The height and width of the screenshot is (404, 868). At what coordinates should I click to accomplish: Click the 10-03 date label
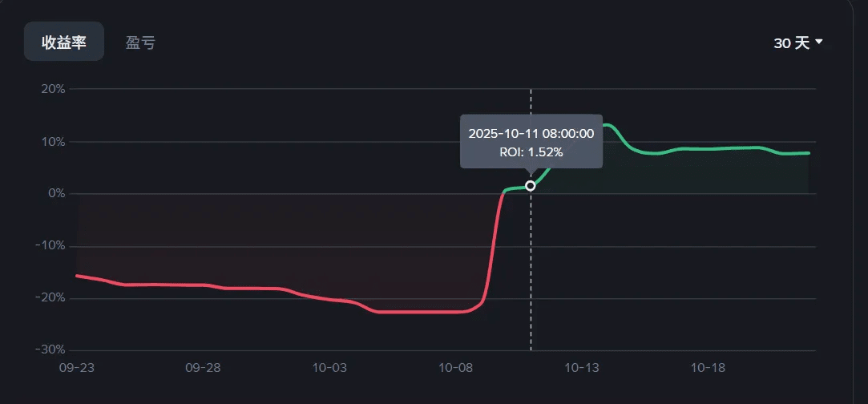[329, 367]
